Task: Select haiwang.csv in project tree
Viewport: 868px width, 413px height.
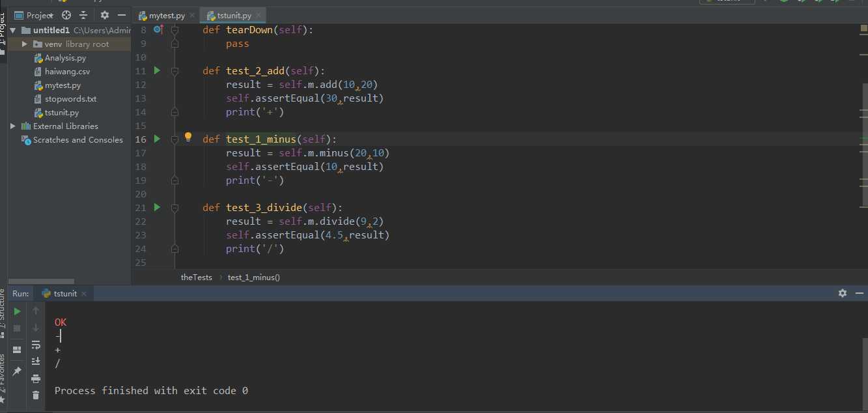Action: pos(67,72)
